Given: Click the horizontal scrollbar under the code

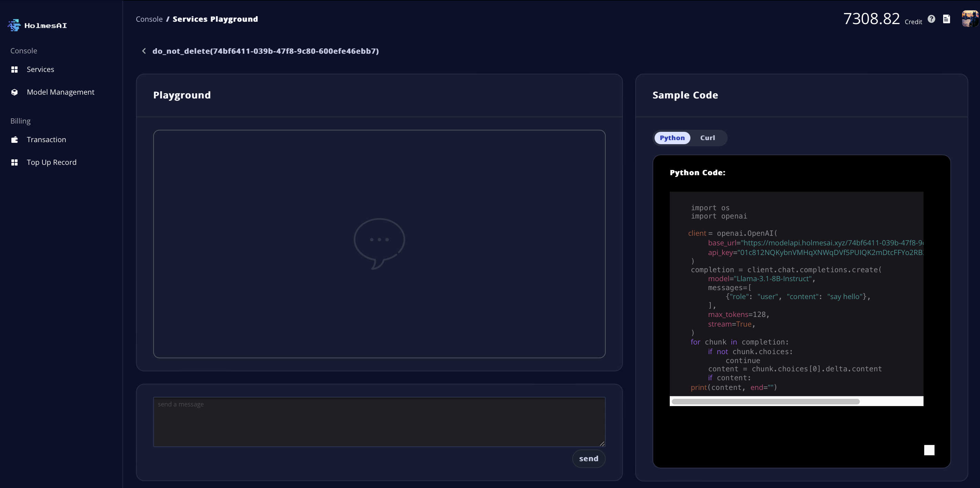Looking at the screenshot, I should (765, 401).
